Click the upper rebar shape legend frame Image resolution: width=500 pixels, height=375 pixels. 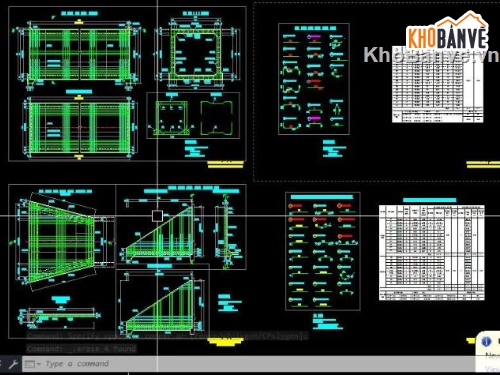(314, 79)
